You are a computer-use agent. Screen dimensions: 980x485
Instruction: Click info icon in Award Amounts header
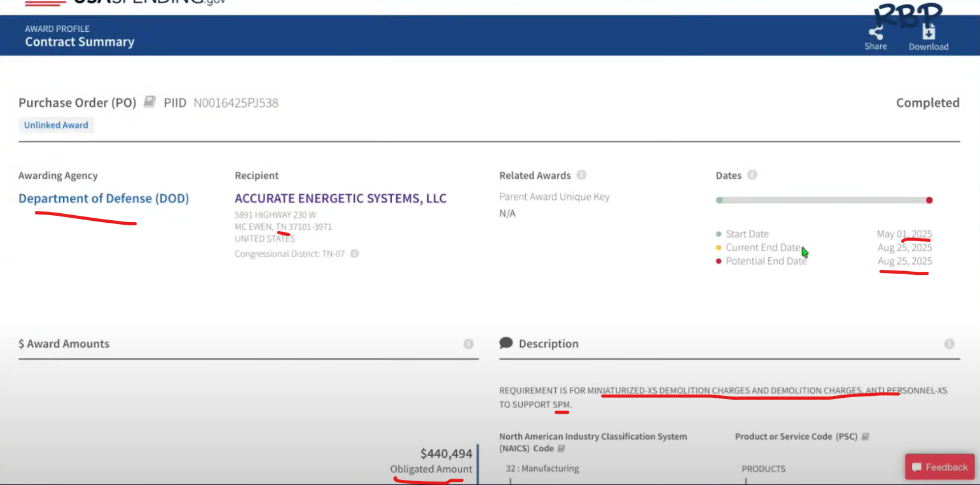(469, 344)
